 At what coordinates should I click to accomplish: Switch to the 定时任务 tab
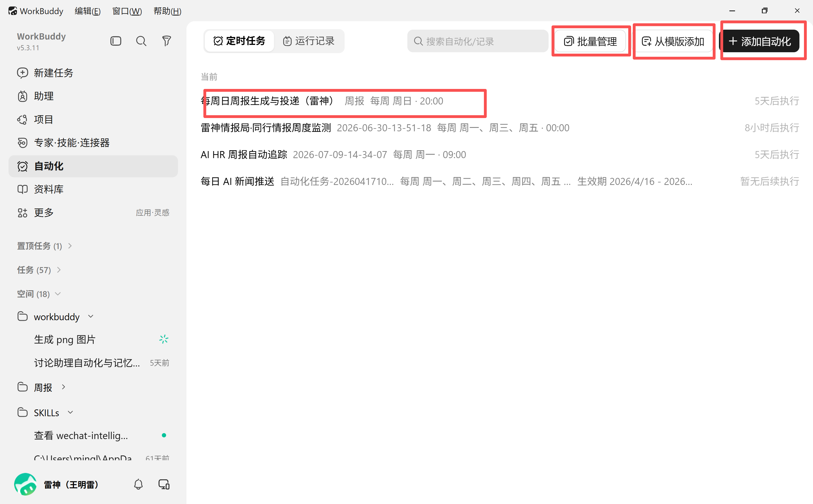pyautogui.click(x=239, y=41)
